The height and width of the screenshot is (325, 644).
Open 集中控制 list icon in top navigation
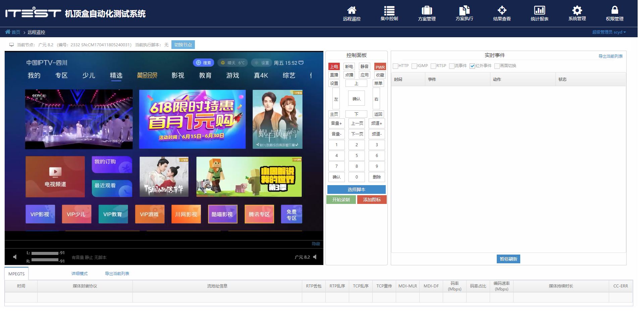(x=389, y=13)
